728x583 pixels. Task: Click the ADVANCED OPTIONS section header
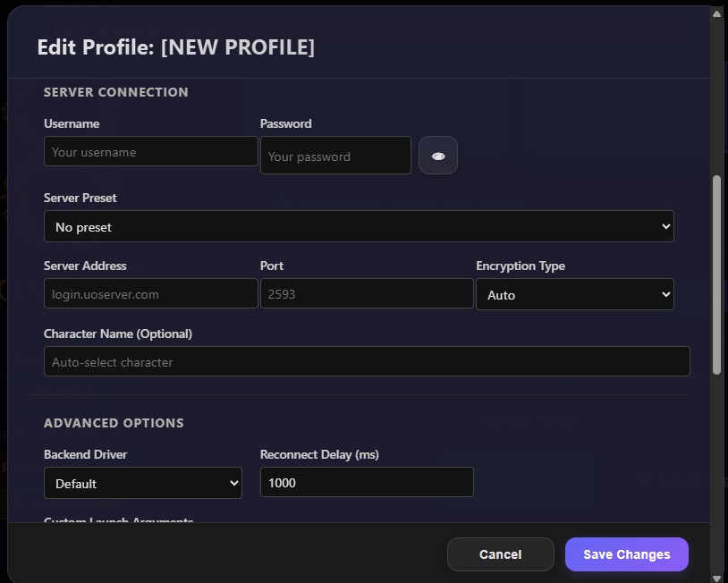click(114, 423)
